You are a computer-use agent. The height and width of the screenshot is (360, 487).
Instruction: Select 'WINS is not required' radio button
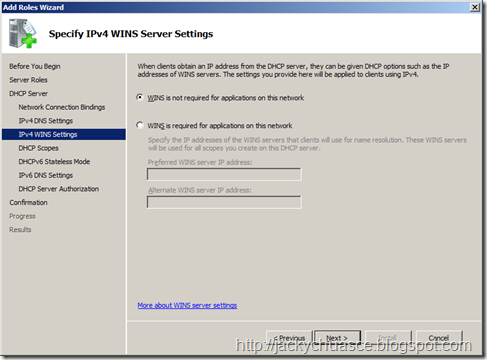point(140,97)
